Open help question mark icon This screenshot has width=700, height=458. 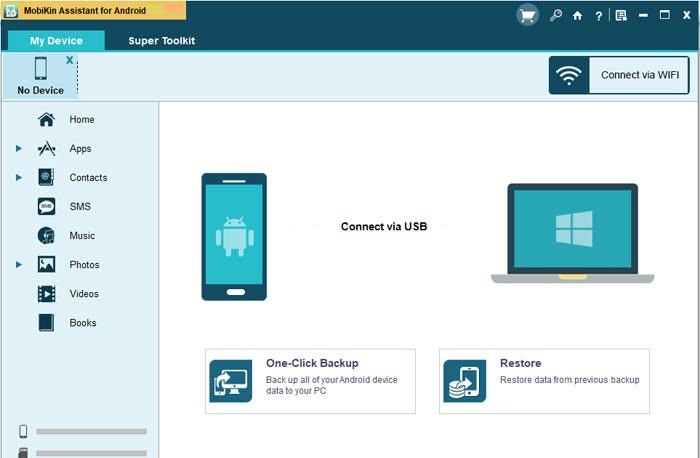pos(598,16)
